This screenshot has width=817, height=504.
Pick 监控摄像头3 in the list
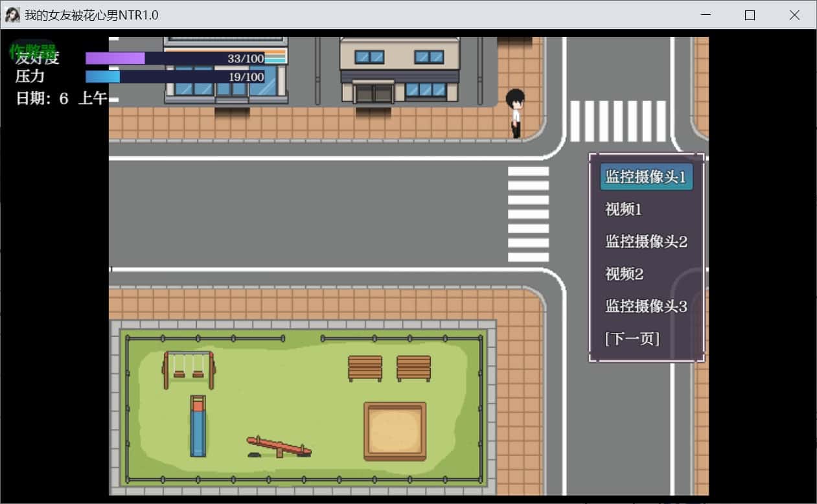pos(646,306)
